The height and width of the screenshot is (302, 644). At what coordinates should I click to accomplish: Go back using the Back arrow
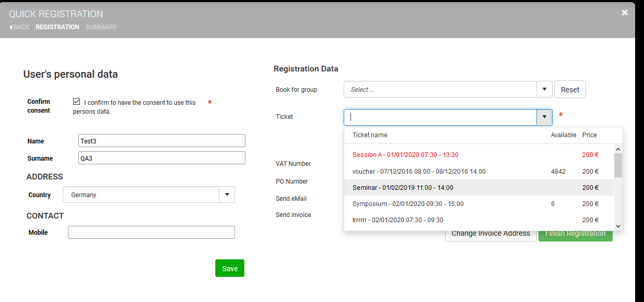tap(19, 27)
